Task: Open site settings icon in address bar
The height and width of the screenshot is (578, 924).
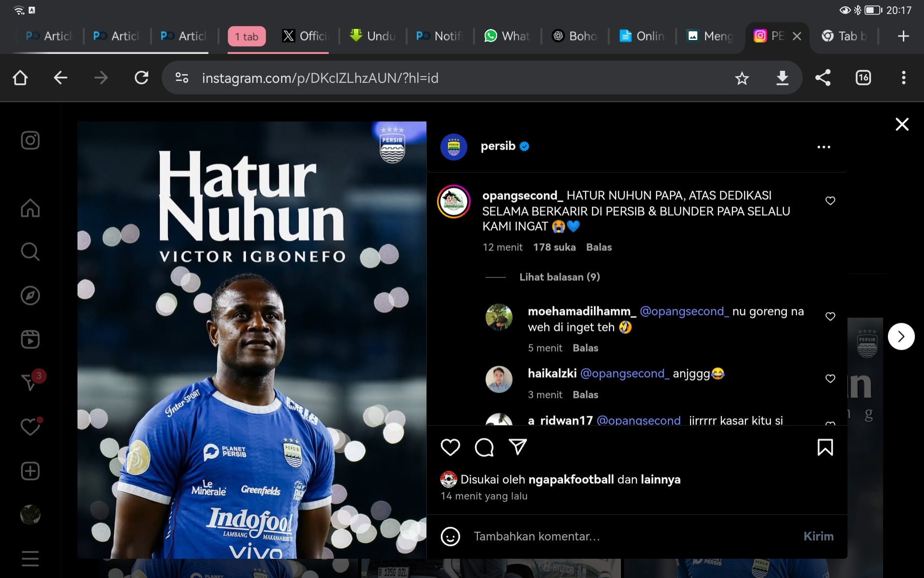Action: point(182,78)
